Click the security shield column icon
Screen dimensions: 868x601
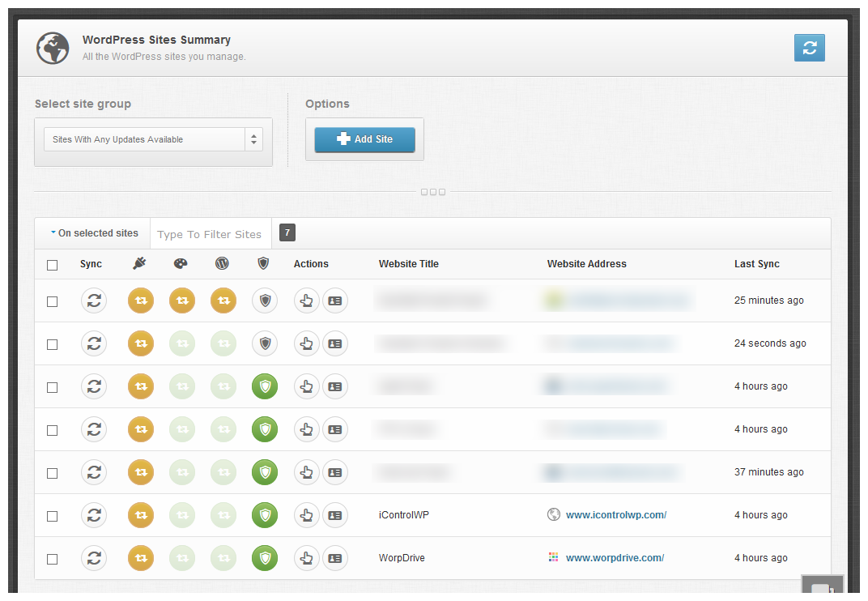pos(263,264)
